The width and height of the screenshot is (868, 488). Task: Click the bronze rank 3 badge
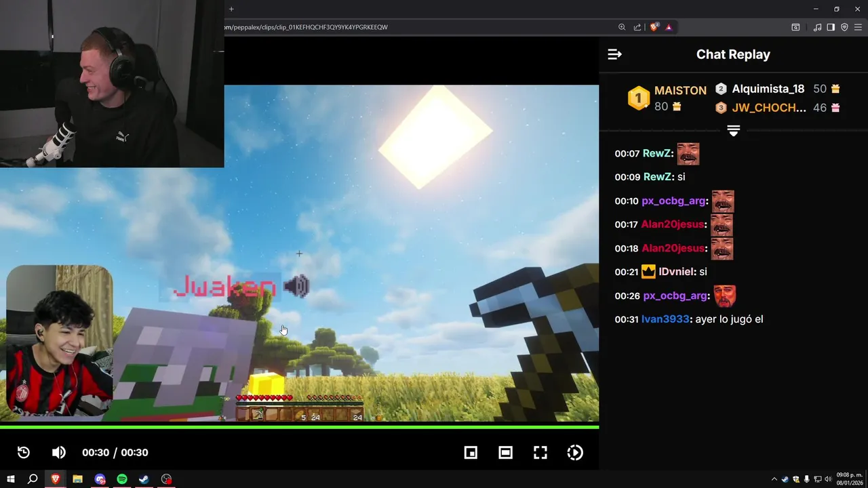(x=721, y=108)
